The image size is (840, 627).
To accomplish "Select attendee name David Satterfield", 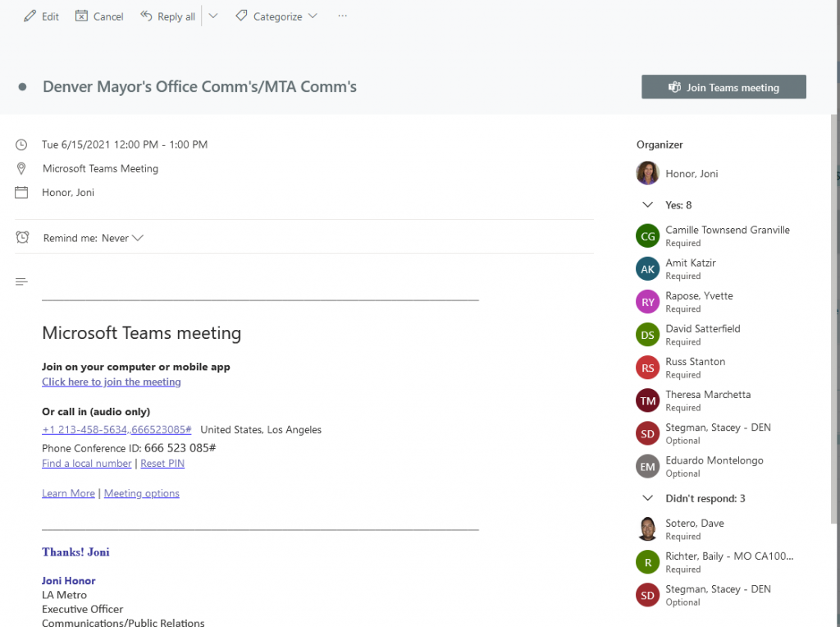I will pos(703,328).
